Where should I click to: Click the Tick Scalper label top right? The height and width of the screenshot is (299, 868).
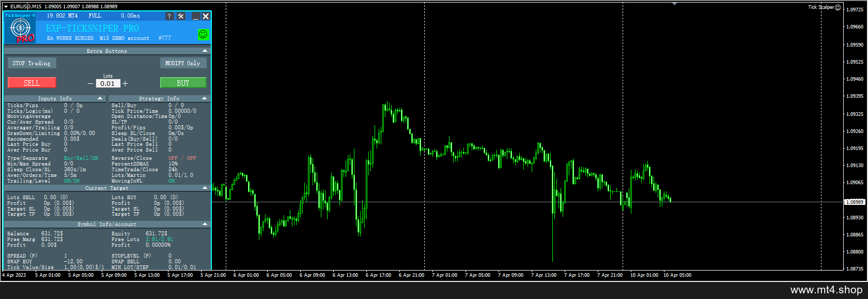[821, 7]
